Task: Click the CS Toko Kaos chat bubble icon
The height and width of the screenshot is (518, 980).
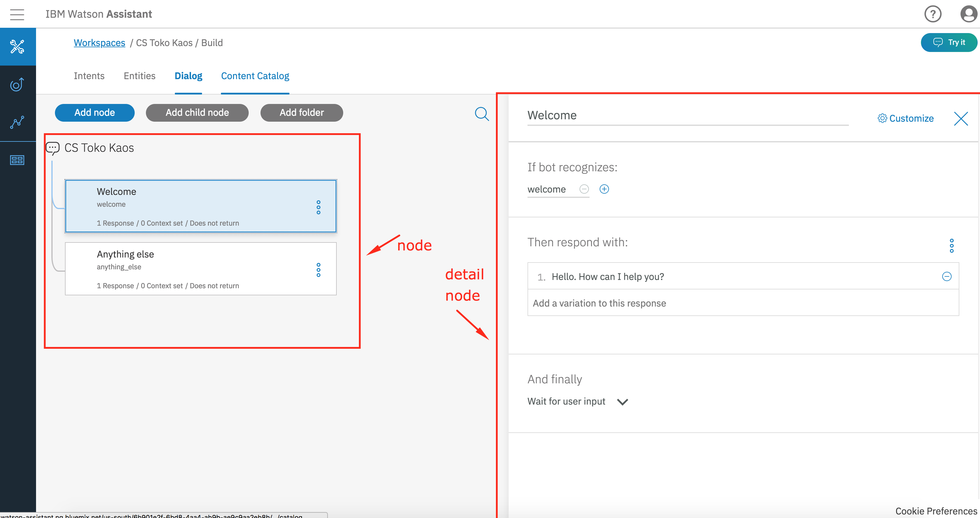Action: tap(53, 148)
